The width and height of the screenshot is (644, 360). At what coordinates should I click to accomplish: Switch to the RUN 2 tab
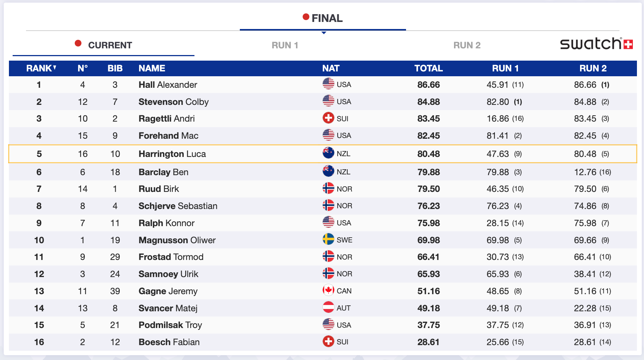click(x=467, y=45)
